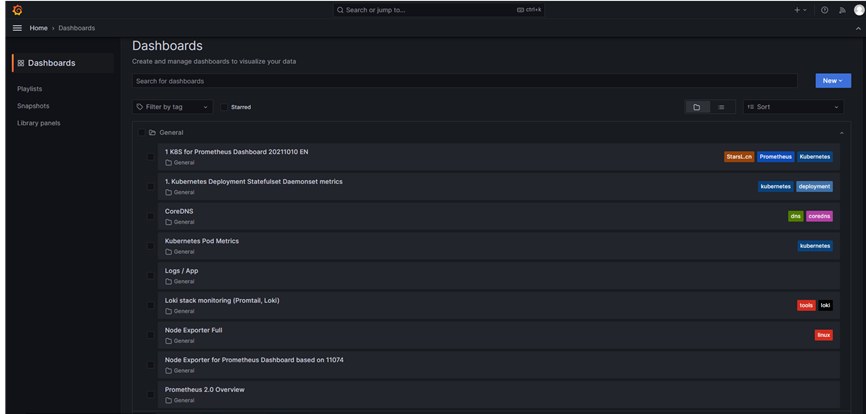The width and height of the screenshot is (866, 414).
Task: Select Dashboards in the sidebar
Action: [x=63, y=63]
